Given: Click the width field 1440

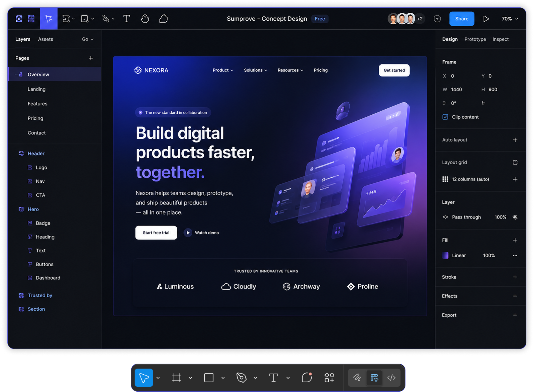Looking at the screenshot, I should coord(456,89).
